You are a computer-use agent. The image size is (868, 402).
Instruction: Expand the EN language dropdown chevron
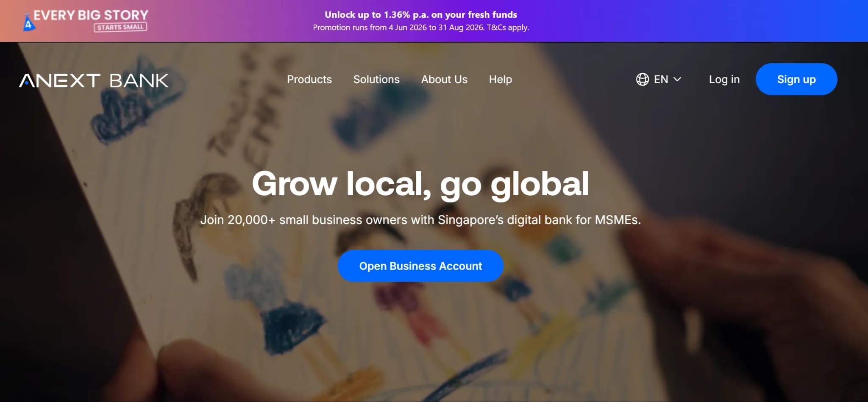click(x=677, y=79)
